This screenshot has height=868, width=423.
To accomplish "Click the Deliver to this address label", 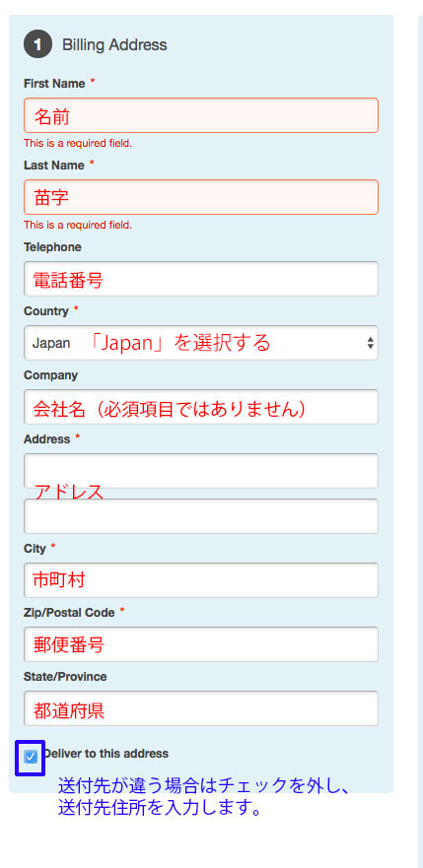I will tap(106, 754).
